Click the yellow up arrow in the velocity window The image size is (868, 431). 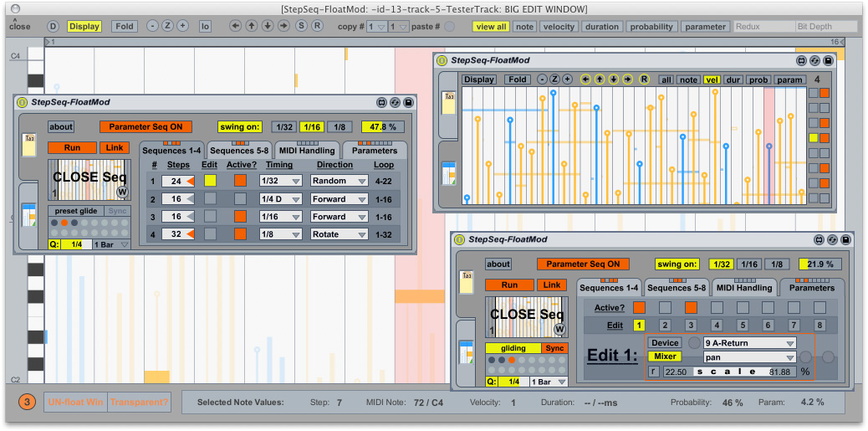click(x=600, y=80)
